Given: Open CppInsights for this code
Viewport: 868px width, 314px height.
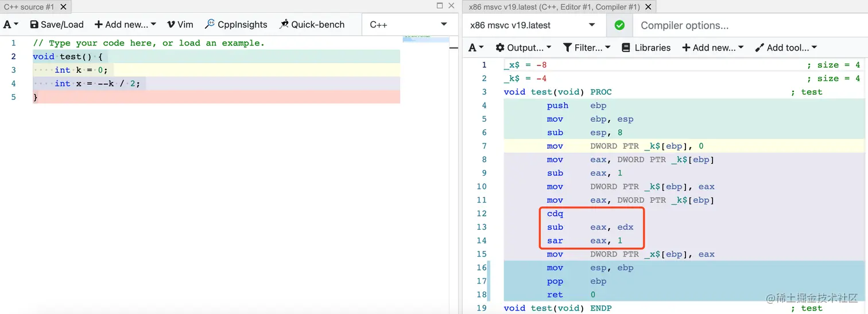Looking at the screenshot, I should coord(236,25).
